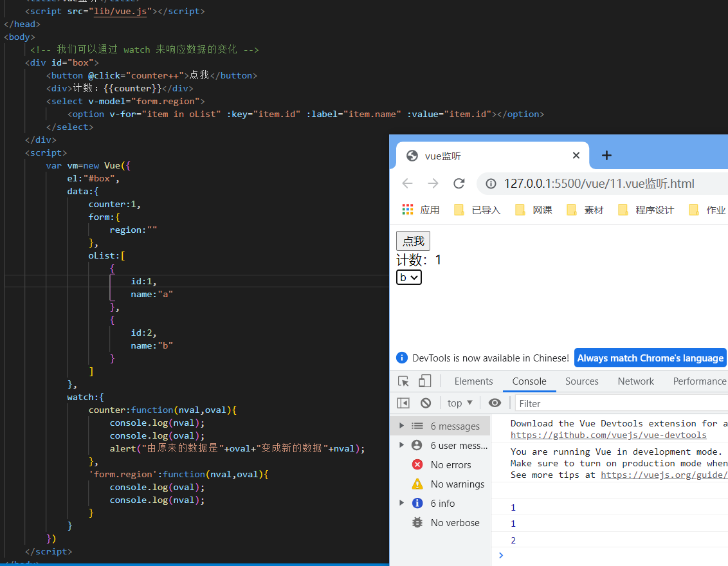Open the 应用 apps grid shortcut
Image resolution: width=728 pixels, height=566 pixels.
point(421,210)
